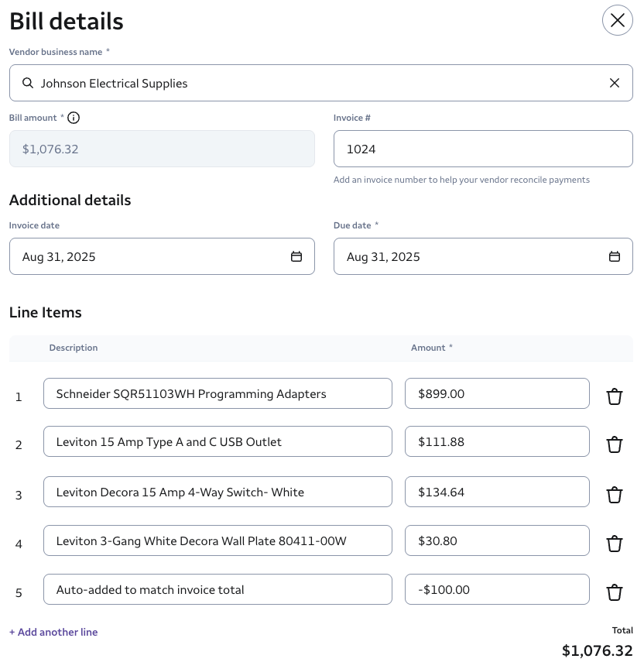Remove the Leviton 4-Way Switch line
This screenshot has width=644, height=669.
(x=614, y=495)
